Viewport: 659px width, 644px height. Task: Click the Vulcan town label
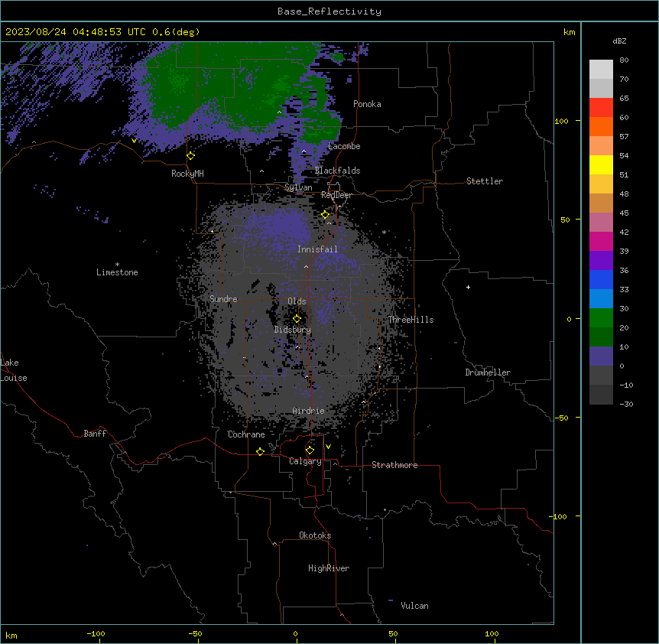[415, 606]
